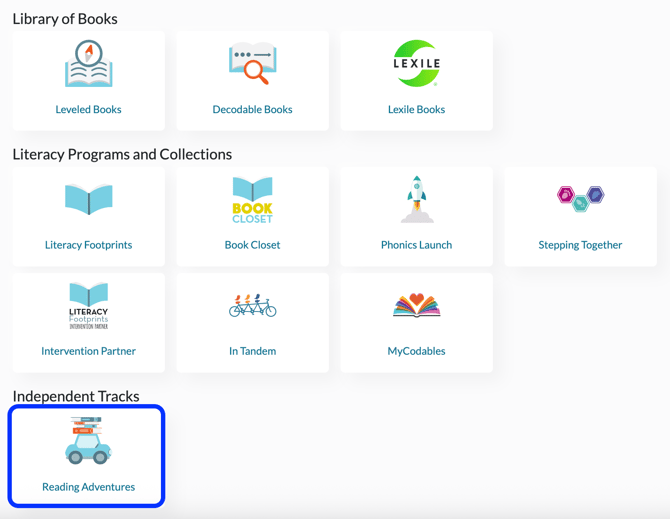Open the Leveled Books link
The height and width of the screenshot is (519, 670).
[88, 109]
